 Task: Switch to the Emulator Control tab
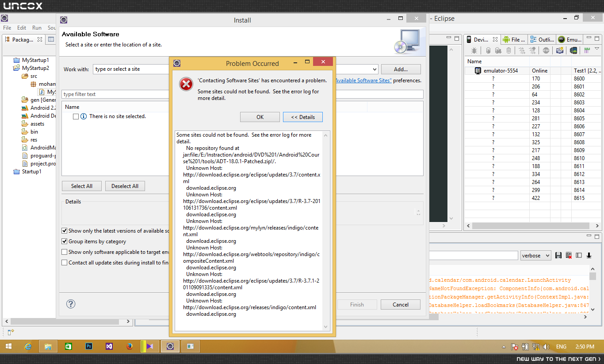(570, 40)
